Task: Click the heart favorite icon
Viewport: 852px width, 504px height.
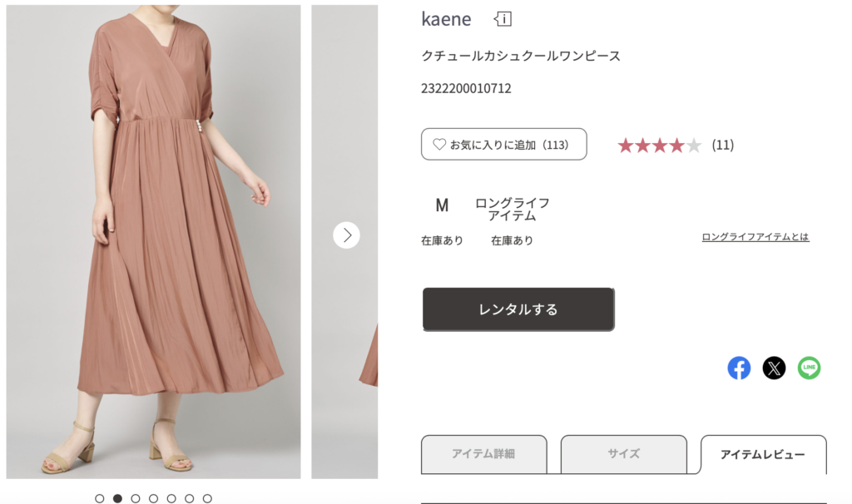Action: (439, 144)
